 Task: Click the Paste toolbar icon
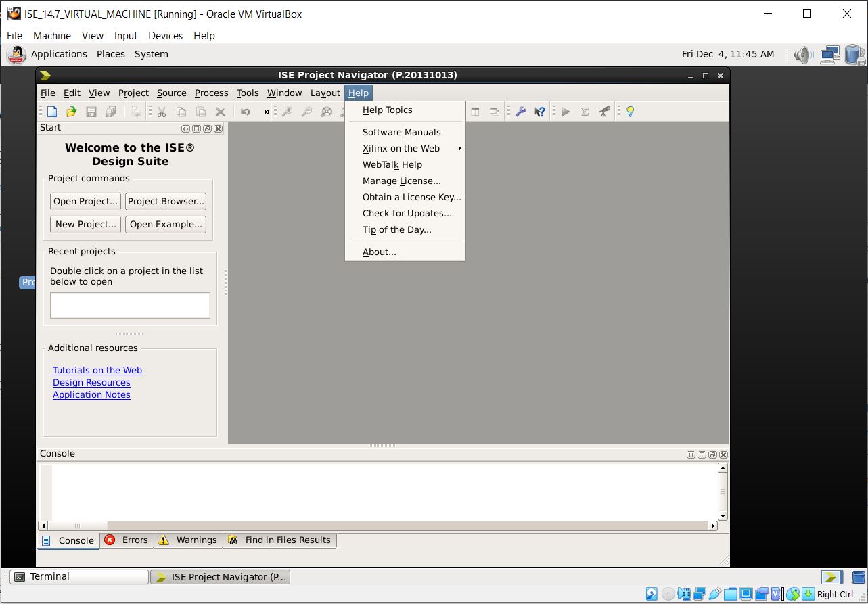(x=201, y=112)
